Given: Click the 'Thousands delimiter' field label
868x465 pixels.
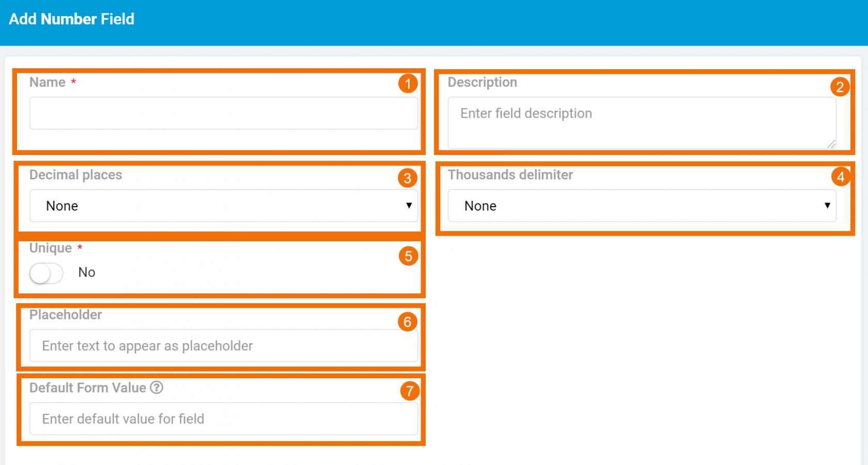Looking at the screenshot, I should (x=510, y=175).
